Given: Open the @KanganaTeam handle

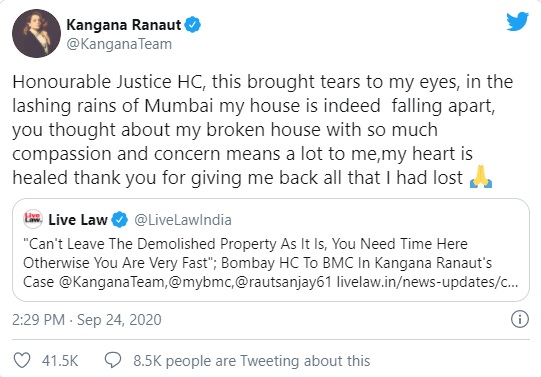Looking at the screenshot, I should 119,44.
